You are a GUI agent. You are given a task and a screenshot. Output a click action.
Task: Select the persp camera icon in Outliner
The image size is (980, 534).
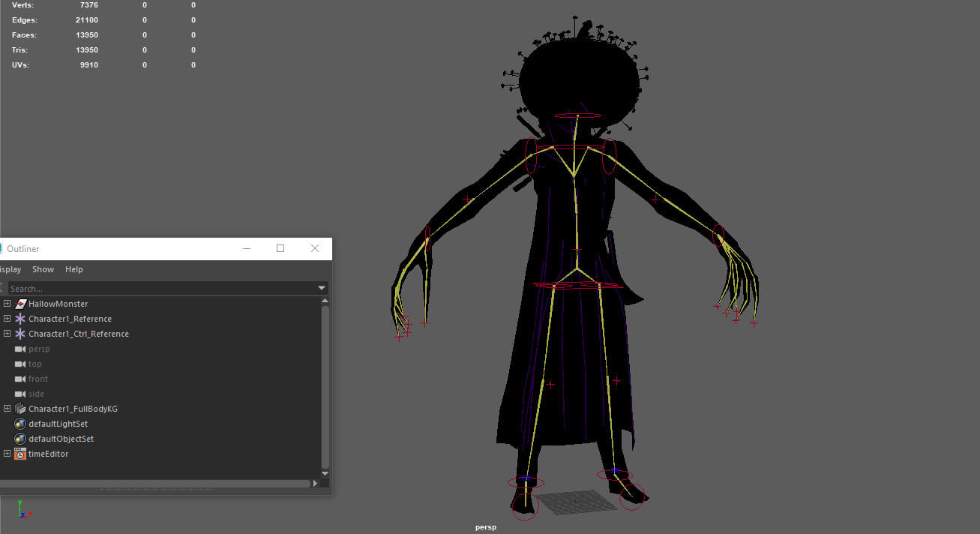[20, 349]
